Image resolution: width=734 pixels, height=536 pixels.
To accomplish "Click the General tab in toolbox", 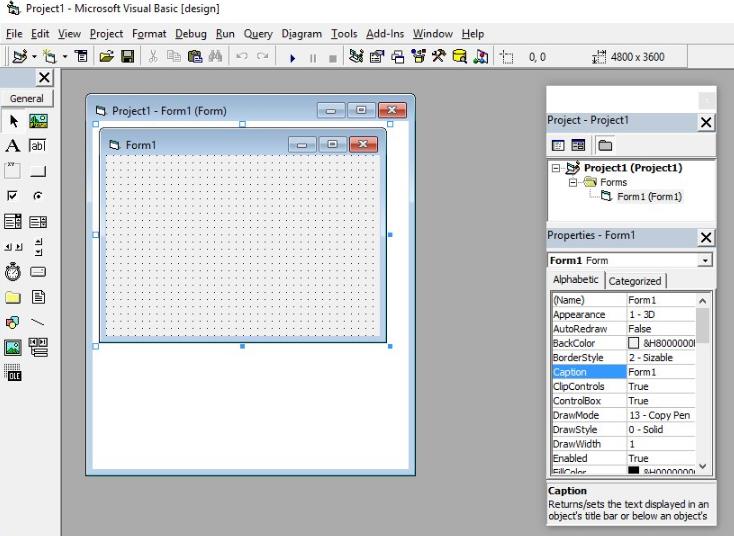I will [x=27, y=98].
